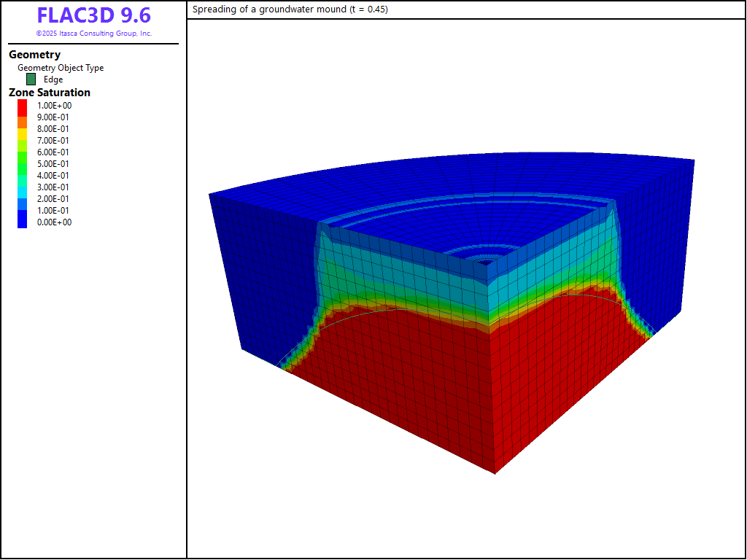
Task: Select the Geometry legend heading
Action: (34, 55)
